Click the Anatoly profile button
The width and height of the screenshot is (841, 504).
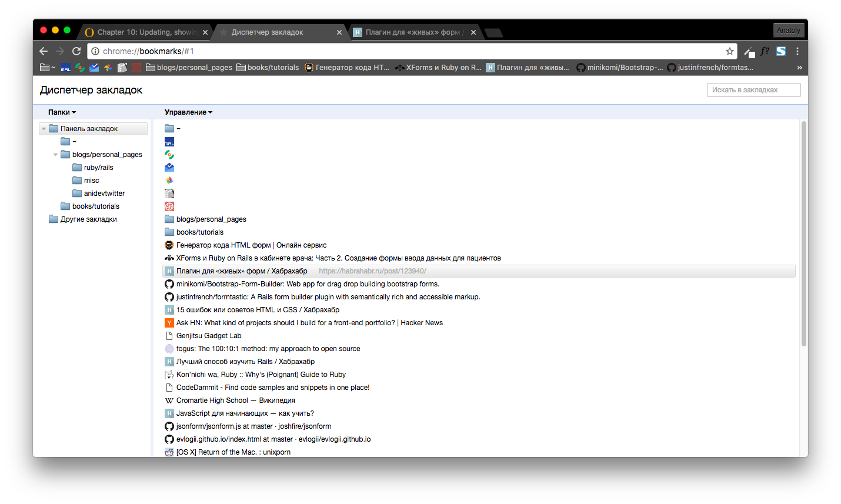(788, 30)
